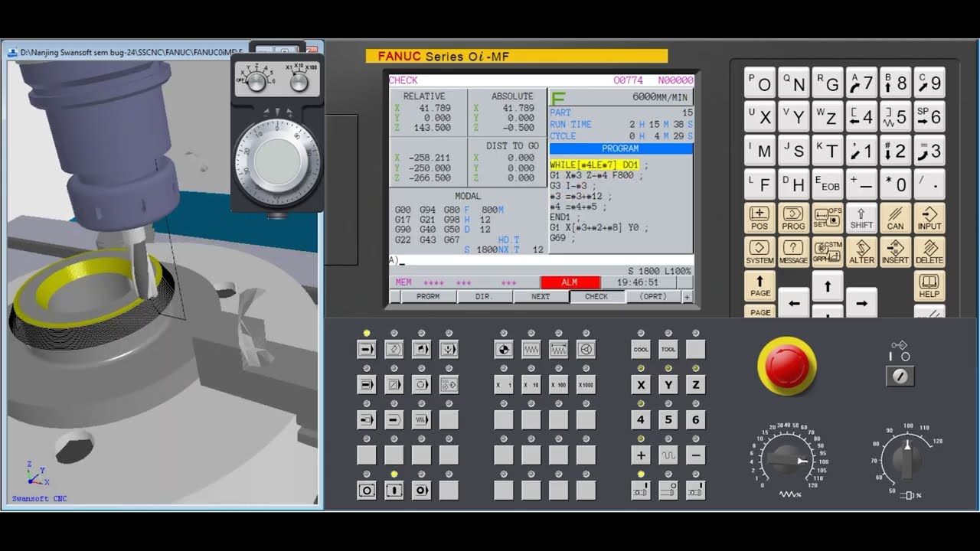
Task: Open the PROG program function key
Action: pos(793,218)
